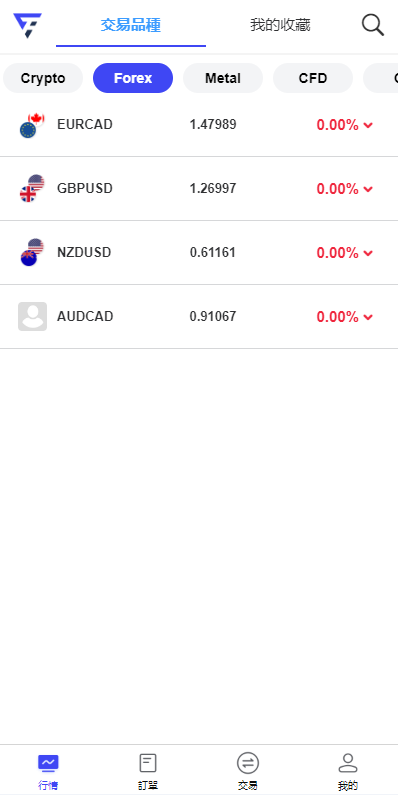Select the Metal category pill
This screenshot has width=398, height=795.
coord(223,78)
